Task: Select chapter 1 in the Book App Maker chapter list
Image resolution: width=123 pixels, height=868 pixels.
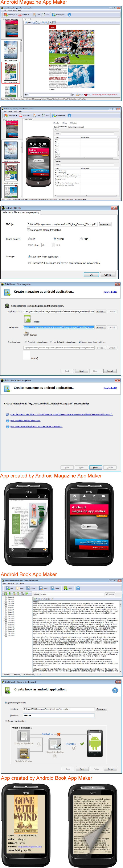Action: pyautogui.click(x=11, y=597)
